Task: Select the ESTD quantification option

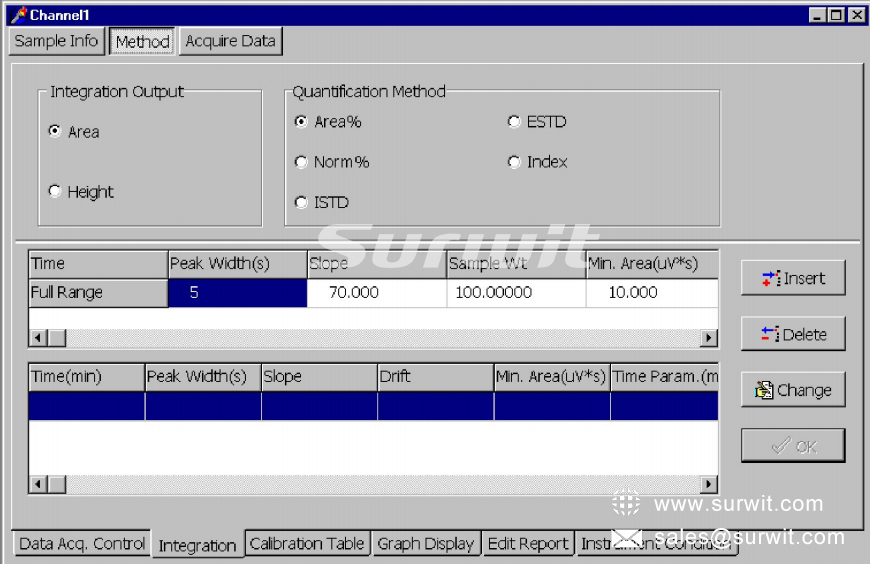Action: click(x=514, y=122)
